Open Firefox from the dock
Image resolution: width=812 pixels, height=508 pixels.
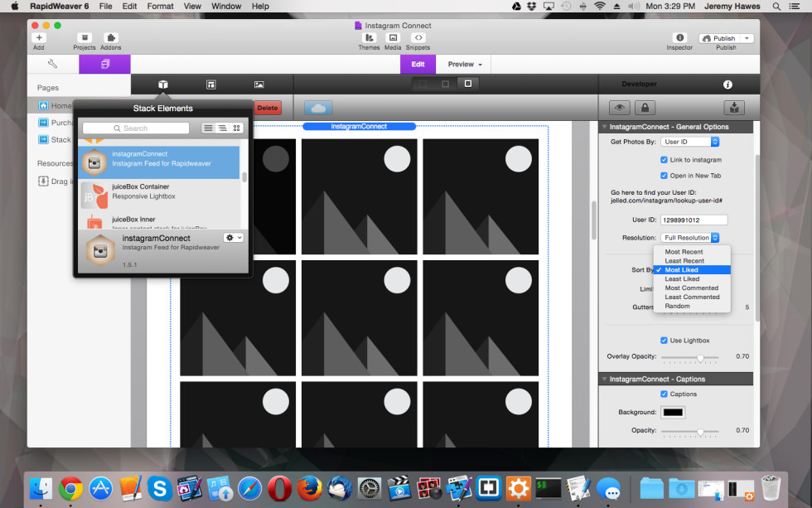(309, 488)
